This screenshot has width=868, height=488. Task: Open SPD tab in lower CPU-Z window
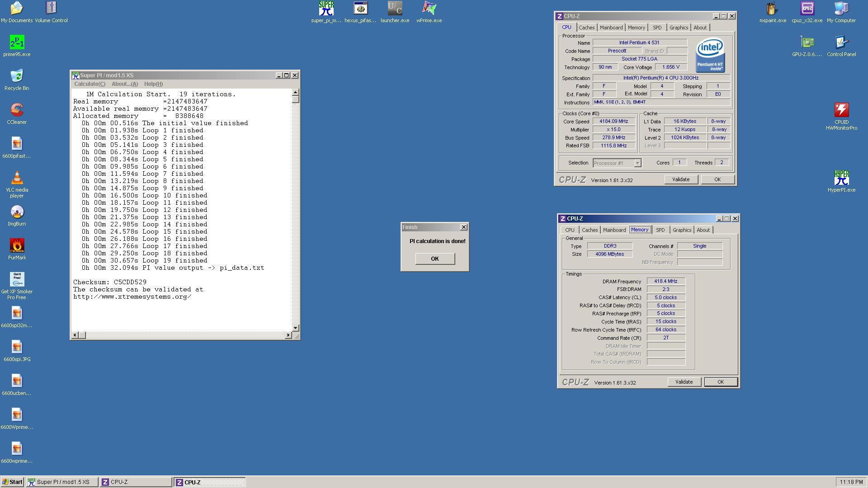[660, 230]
